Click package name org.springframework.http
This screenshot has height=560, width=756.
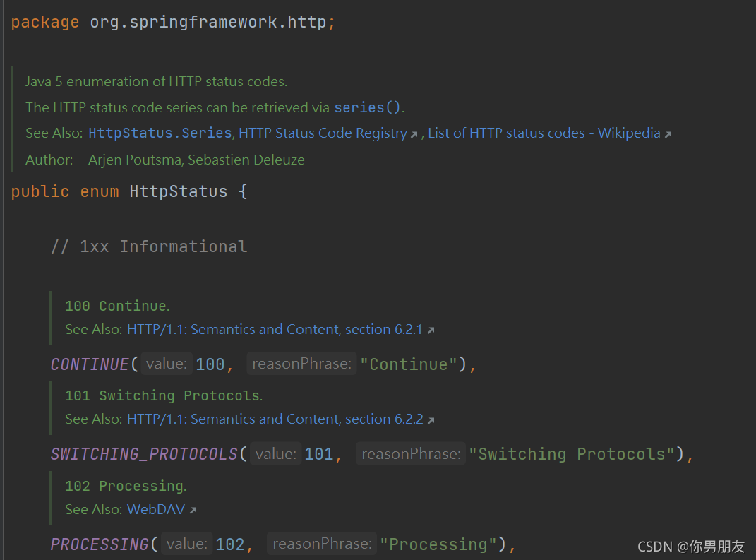click(208, 22)
